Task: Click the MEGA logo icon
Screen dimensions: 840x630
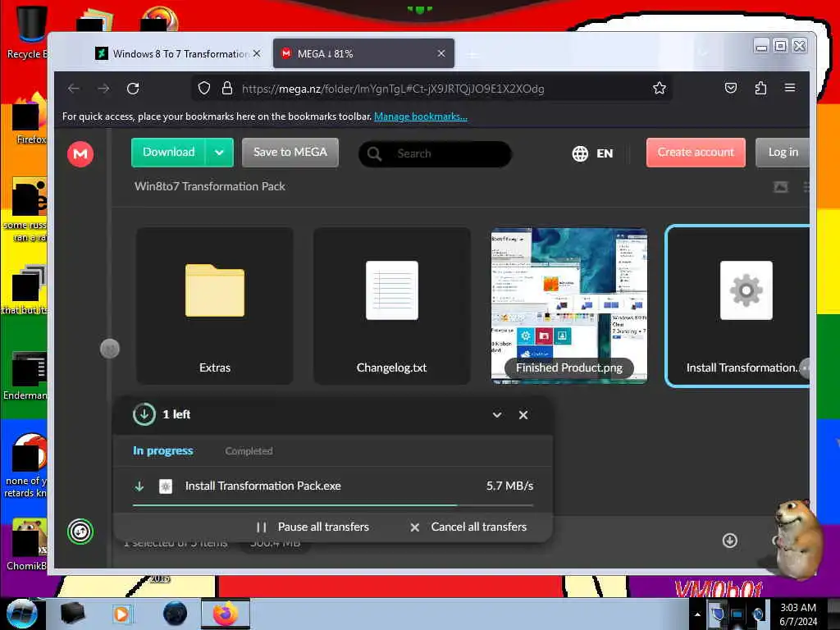Action: (x=80, y=154)
